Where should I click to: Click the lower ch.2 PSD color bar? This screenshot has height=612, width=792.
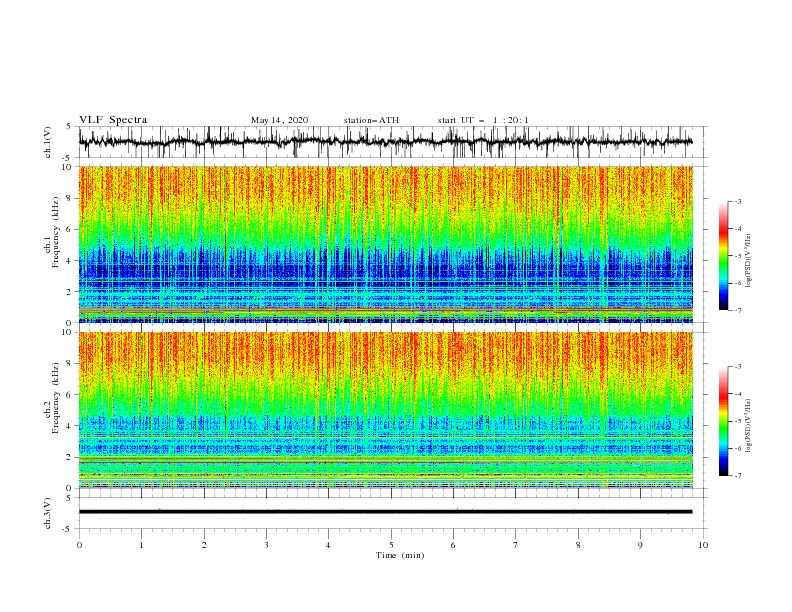723,421
